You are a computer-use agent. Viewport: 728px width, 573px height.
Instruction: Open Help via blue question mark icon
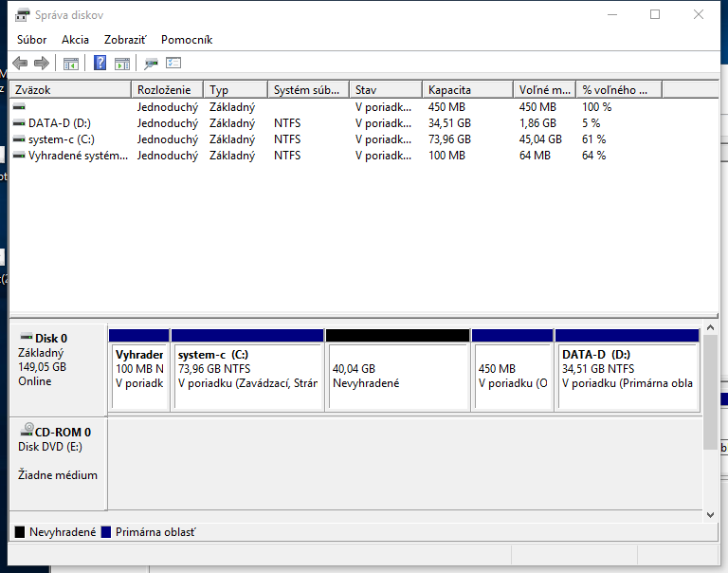tap(100, 64)
